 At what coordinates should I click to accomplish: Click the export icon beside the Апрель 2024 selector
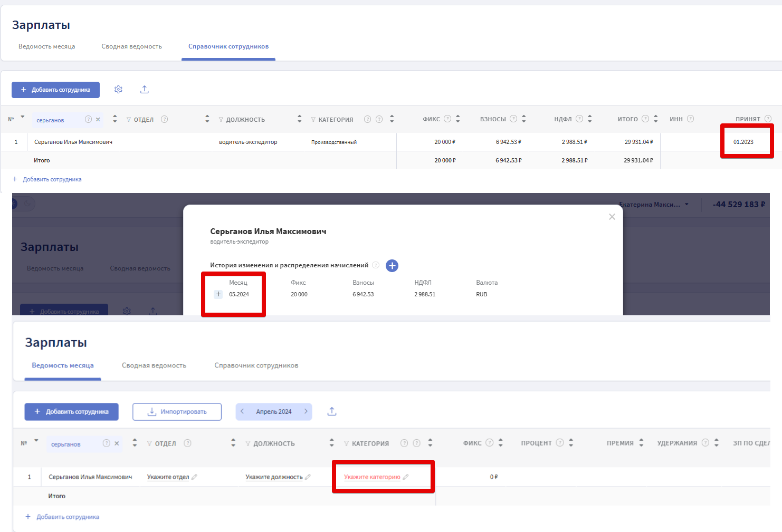(x=332, y=411)
